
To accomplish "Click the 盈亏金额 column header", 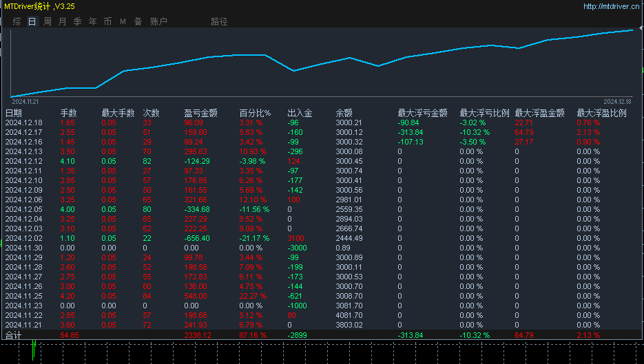I will click(x=200, y=113).
